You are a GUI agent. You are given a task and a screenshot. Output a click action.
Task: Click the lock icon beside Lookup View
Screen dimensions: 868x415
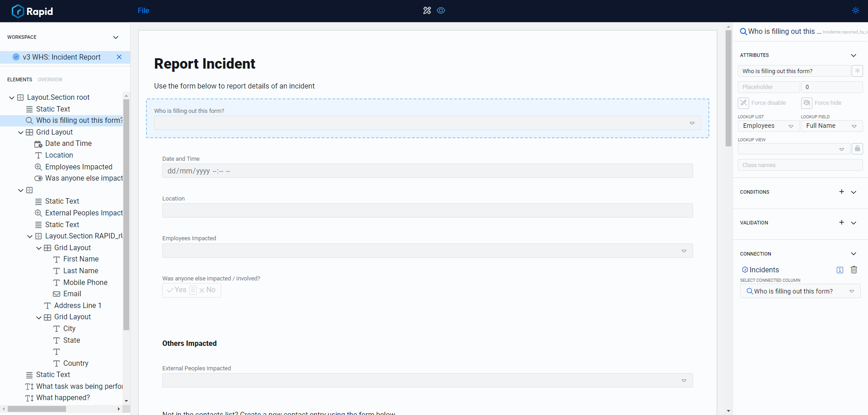pyautogui.click(x=857, y=149)
